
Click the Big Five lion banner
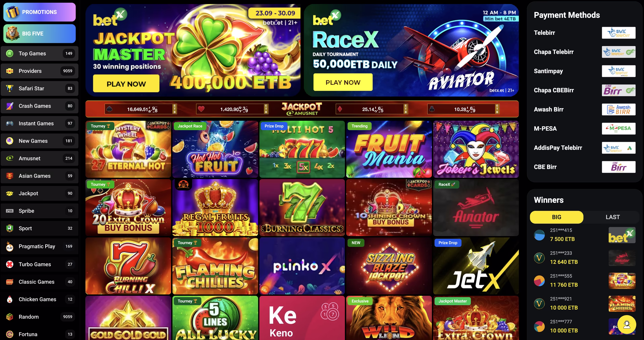pos(40,34)
